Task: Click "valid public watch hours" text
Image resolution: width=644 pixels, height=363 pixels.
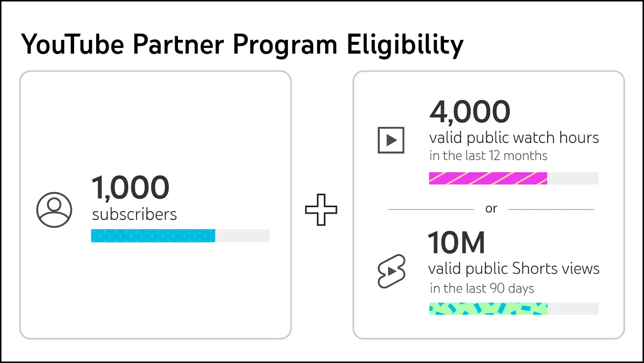Action: click(x=514, y=138)
